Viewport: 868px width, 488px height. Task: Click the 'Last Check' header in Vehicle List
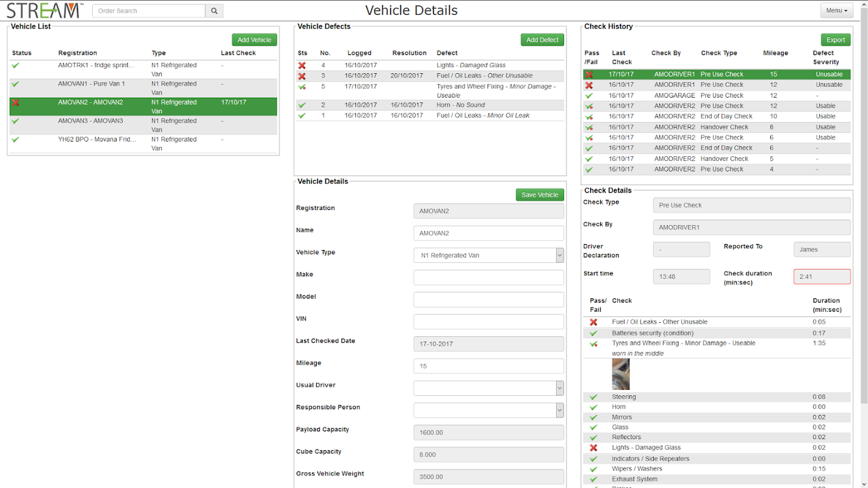click(239, 53)
